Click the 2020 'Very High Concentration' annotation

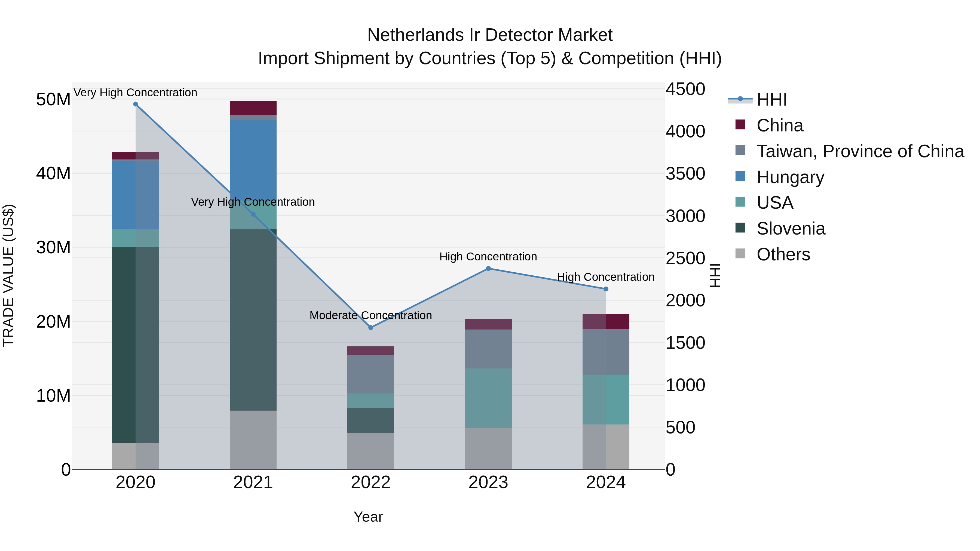tap(136, 93)
